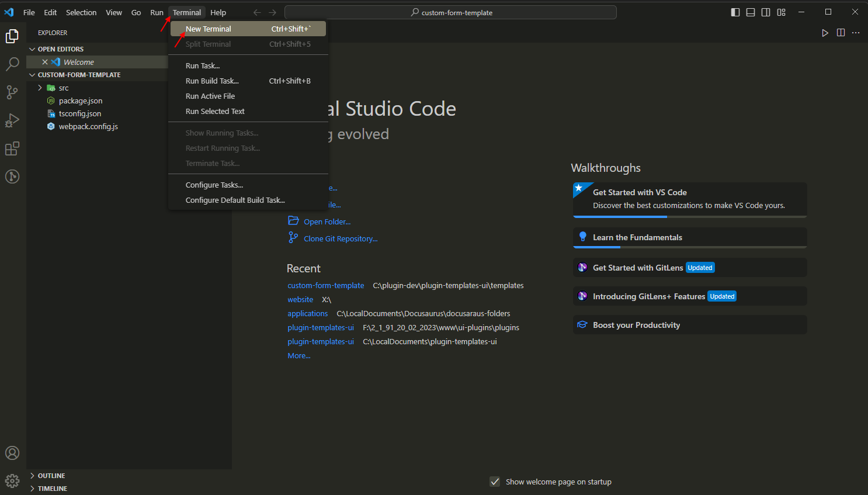Open the Manage gear icon

click(x=12, y=481)
